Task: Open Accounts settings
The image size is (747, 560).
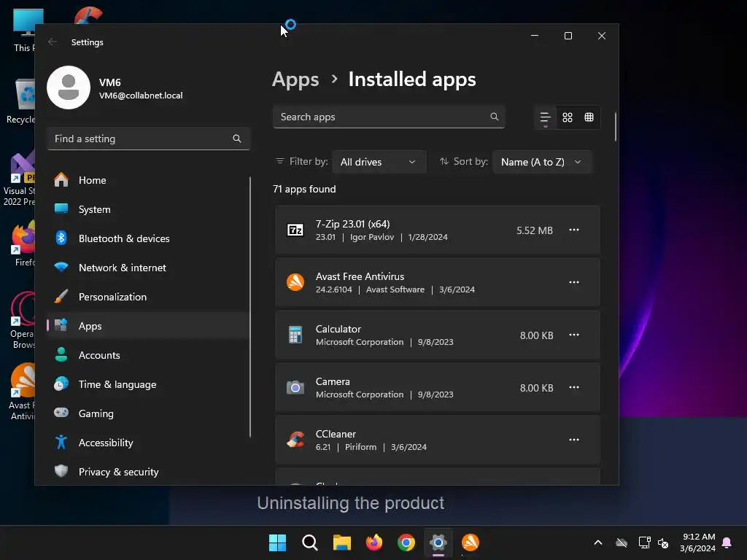Action: pos(148,355)
